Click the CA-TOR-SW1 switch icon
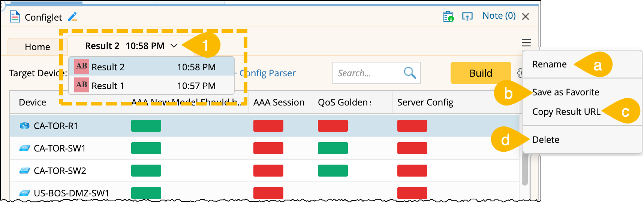This screenshot has width=644, height=205. point(24,148)
